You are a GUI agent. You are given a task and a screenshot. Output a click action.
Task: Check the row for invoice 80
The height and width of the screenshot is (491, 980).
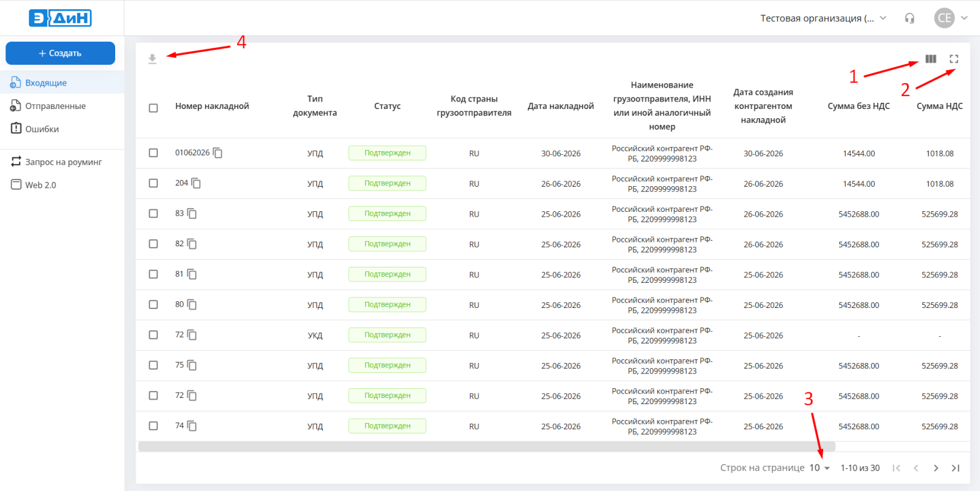[x=153, y=304]
